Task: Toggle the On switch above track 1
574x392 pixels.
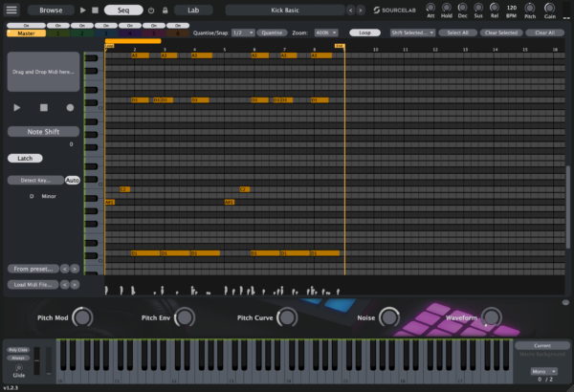Action: coord(58,26)
